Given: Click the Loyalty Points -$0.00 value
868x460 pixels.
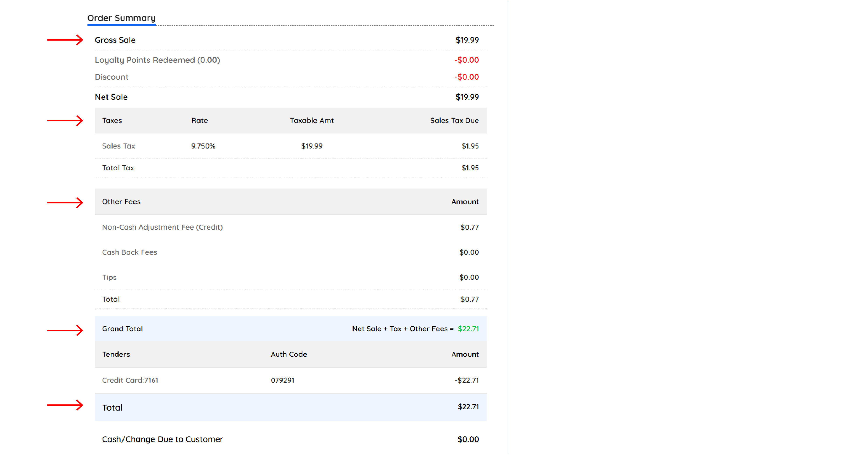Looking at the screenshot, I should 466,60.
